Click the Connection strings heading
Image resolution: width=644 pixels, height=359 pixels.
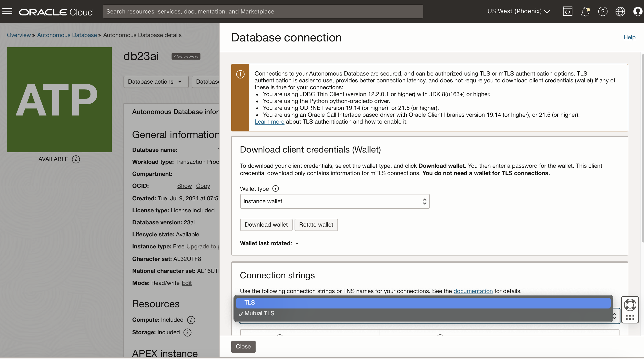[277, 275]
